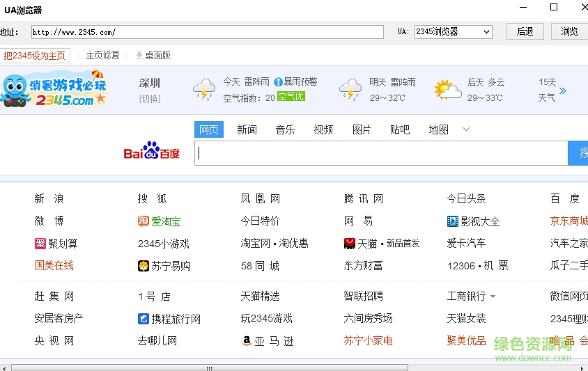Screen dimensions: 588x371
Task: Open the 玩2345游戏 link
Action: [x=266, y=319]
